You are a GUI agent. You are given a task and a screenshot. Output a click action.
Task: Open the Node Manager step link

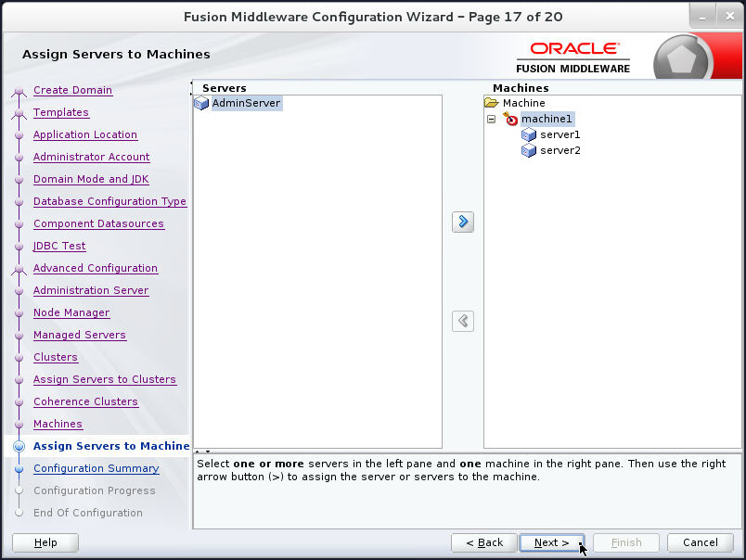[x=71, y=312]
